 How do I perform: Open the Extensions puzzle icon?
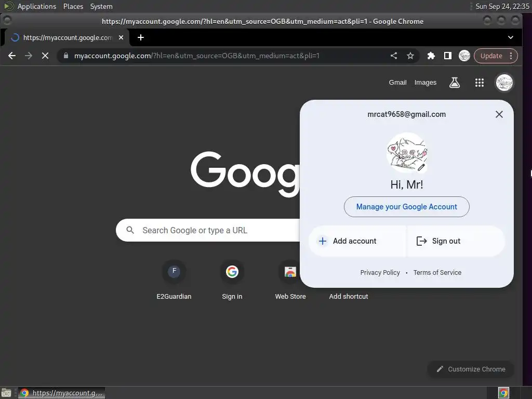click(x=431, y=56)
